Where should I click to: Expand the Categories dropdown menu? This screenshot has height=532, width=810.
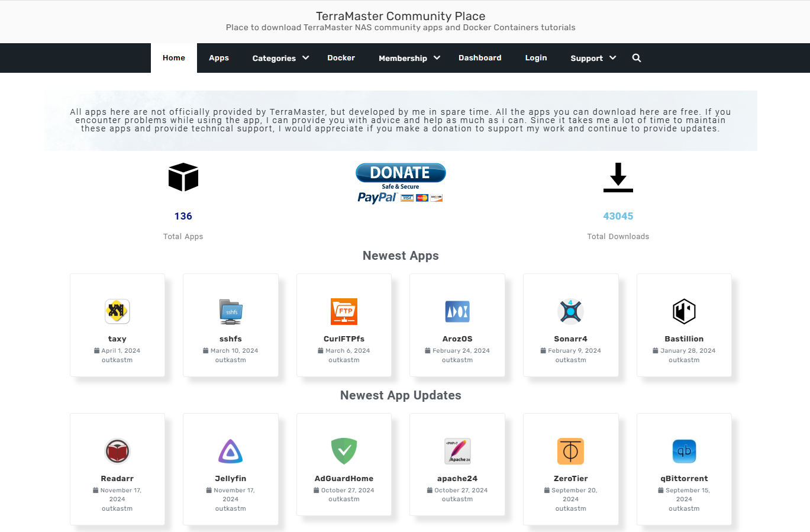pyautogui.click(x=280, y=58)
